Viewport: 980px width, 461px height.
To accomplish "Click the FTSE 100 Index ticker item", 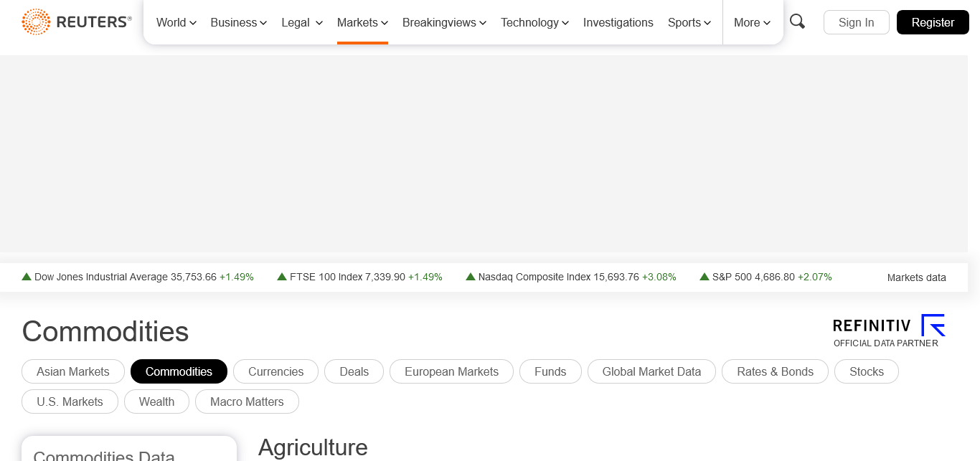I will point(359,277).
